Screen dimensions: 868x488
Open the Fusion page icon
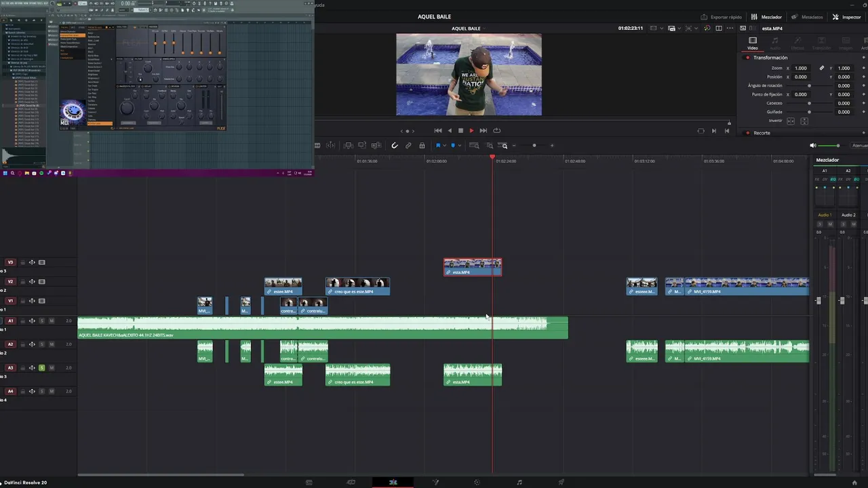tap(435, 482)
